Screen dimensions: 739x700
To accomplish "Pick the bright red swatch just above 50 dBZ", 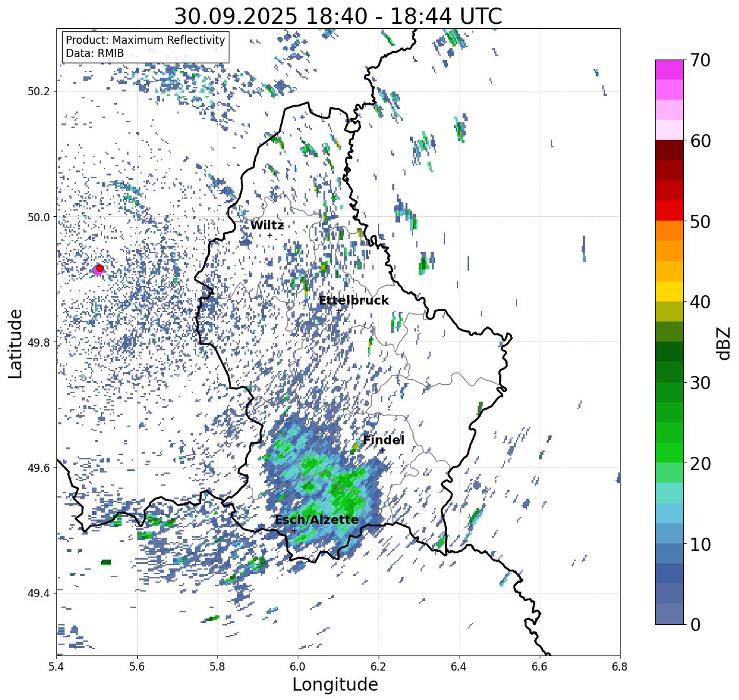I will pos(669,211).
